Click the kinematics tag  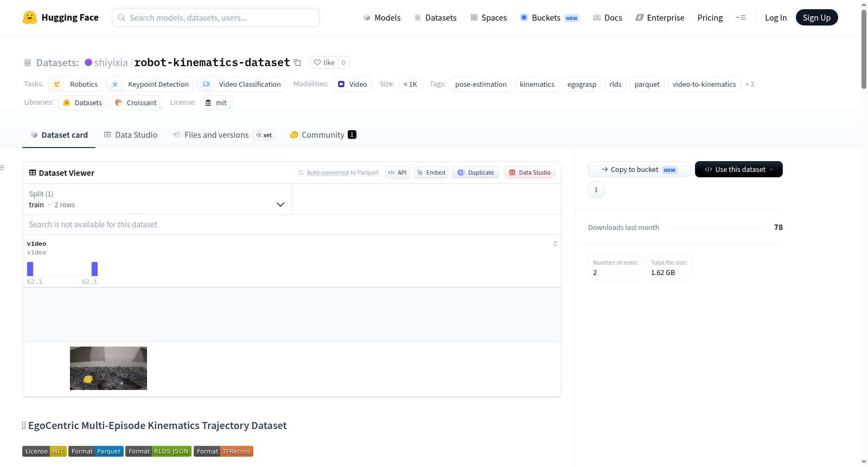[537, 84]
